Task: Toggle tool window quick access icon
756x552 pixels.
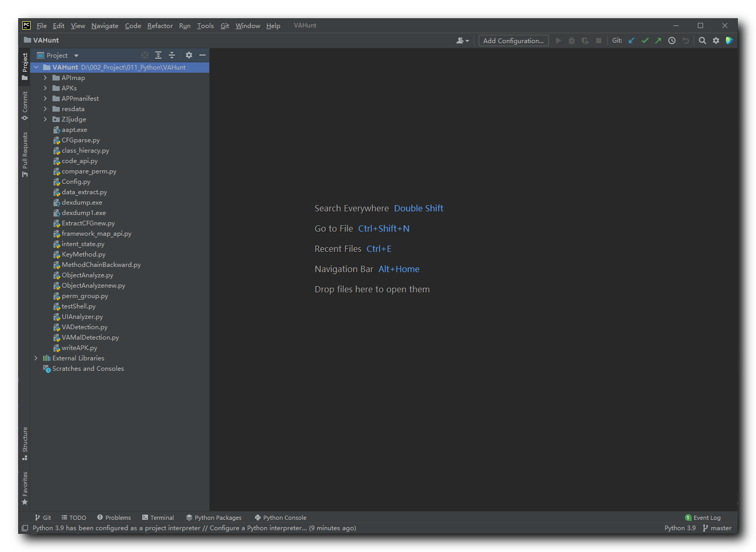Action: pyautogui.click(x=25, y=528)
